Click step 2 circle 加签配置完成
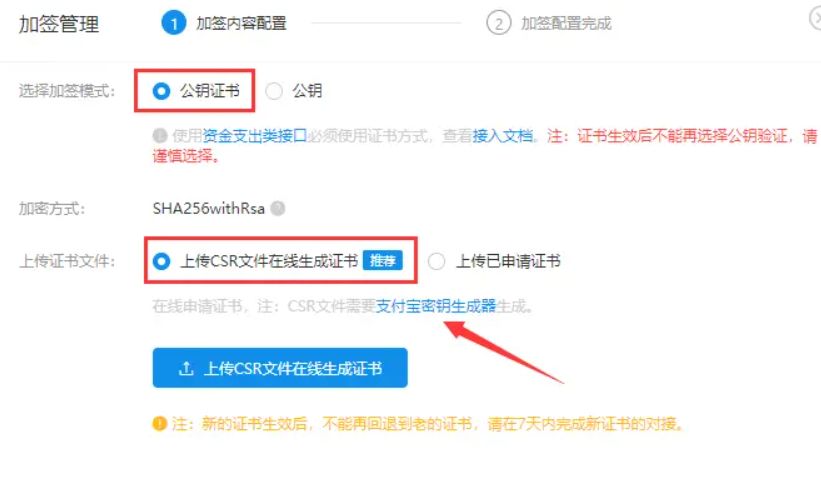Image resolution: width=821 pixels, height=483 pixels. [x=498, y=23]
